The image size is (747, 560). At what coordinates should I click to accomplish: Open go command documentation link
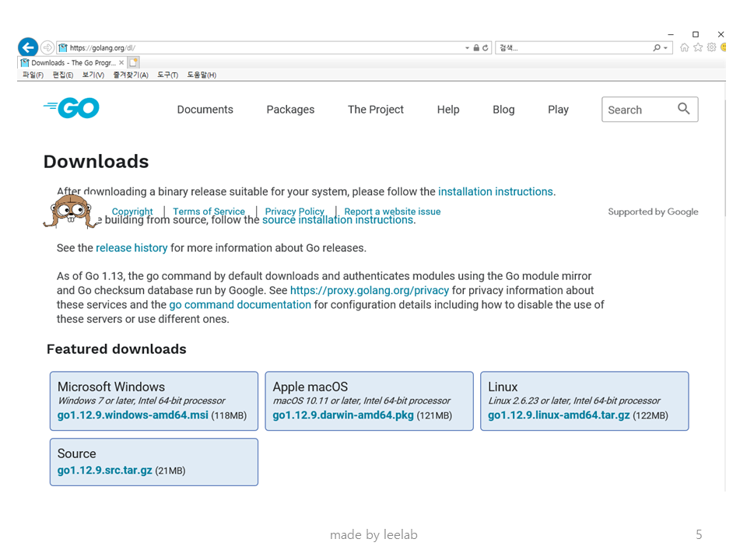[240, 305]
